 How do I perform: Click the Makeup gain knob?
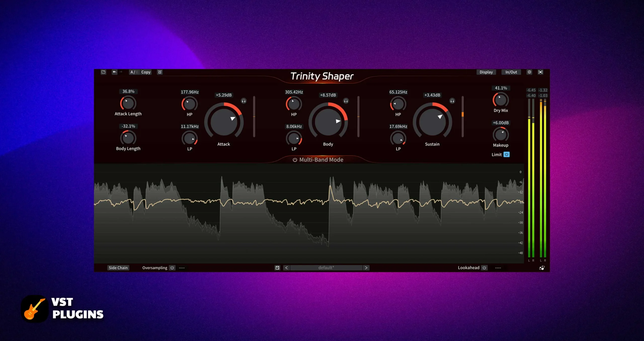click(501, 135)
